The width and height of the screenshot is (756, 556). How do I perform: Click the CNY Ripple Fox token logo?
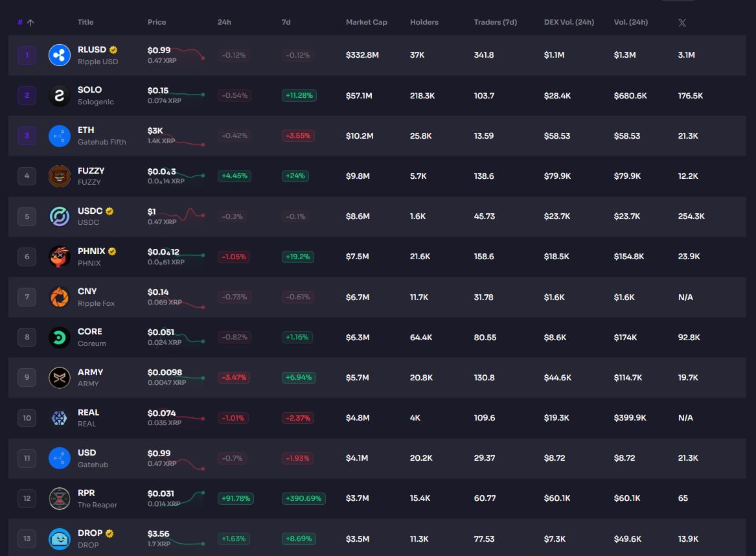point(60,297)
